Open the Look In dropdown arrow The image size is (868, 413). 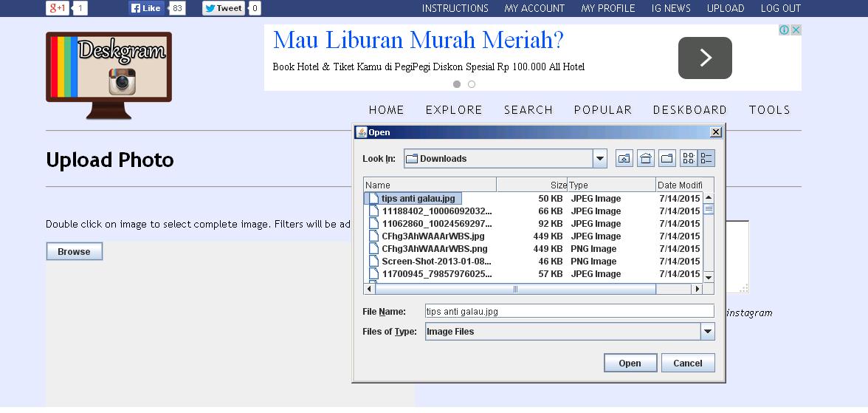coord(600,159)
